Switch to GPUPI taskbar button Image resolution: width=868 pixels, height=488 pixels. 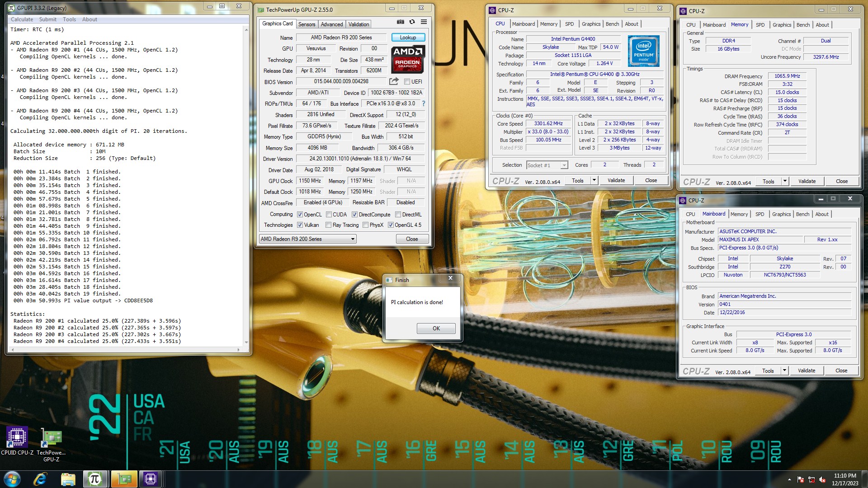(95, 479)
